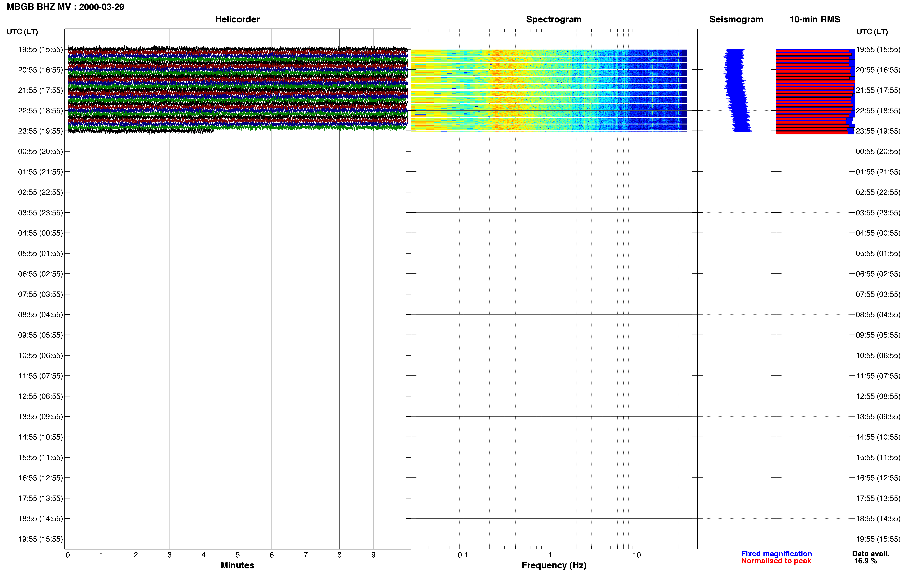Click the multicolored helicorder waveform traces

pyautogui.click(x=238, y=89)
